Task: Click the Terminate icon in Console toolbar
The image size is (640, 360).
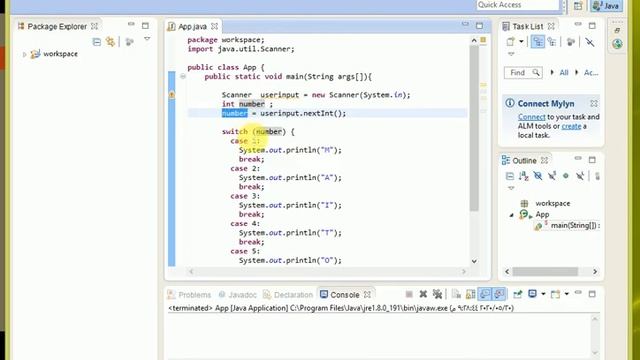Action: [409, 294]
